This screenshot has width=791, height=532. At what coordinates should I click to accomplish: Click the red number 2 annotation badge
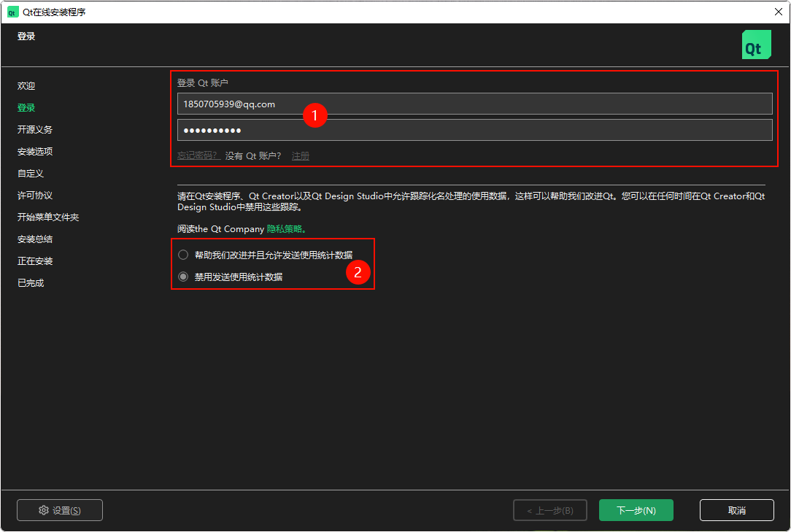pyautogui.click(x=357, y=273)
